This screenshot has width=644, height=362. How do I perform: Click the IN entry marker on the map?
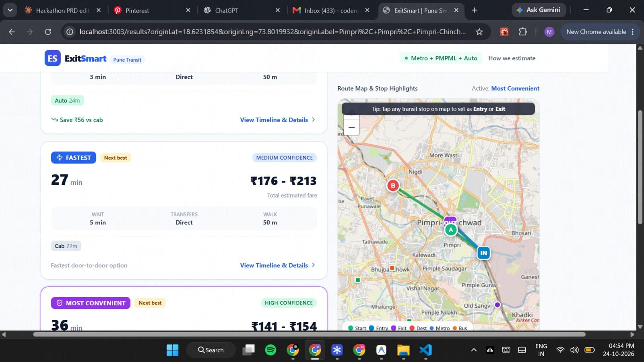tap(483, 253)
